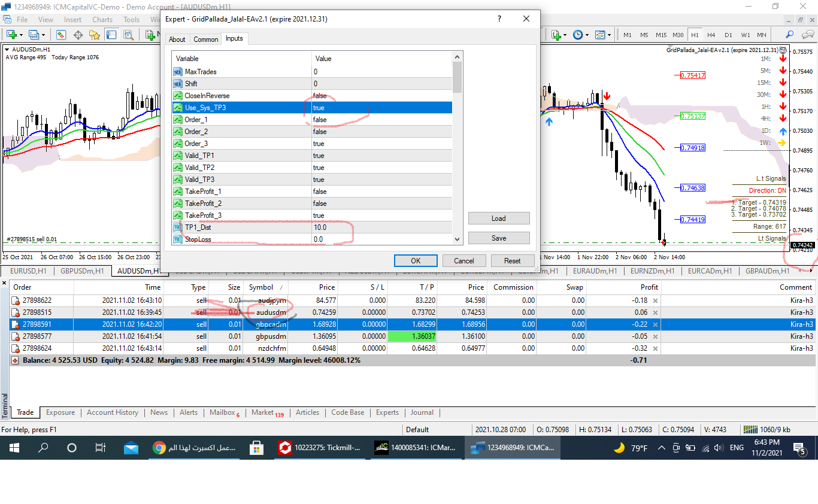Expand the Profiles dropdown arrow

[44, 35]
